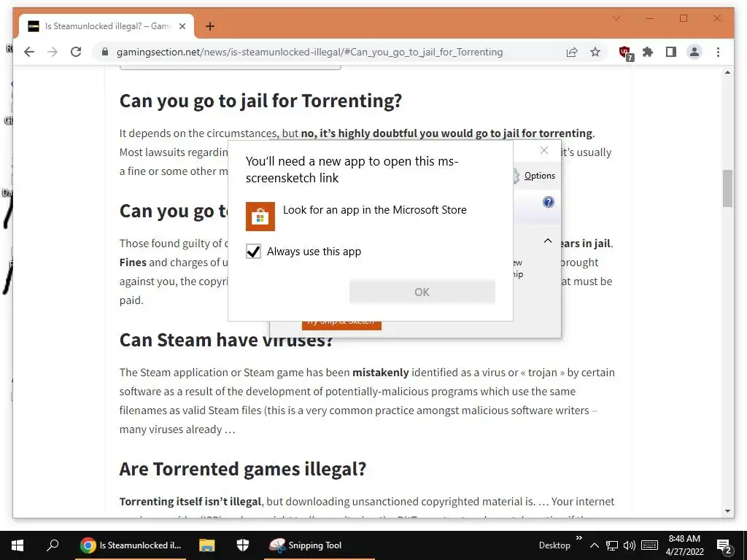Show hidden system tray icons
The height and width of the screenshot is (560, 747).
click(x=594, y=545)
